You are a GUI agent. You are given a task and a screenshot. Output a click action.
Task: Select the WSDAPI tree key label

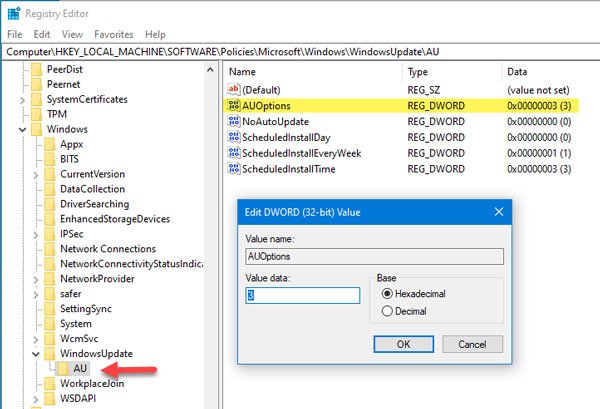click(x=78, y=398)
